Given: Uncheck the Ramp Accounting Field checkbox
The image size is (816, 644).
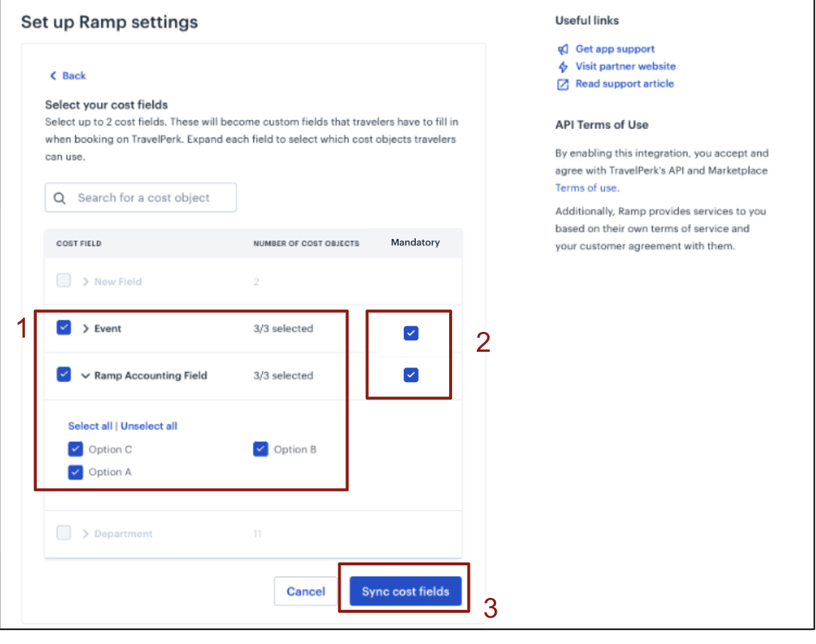Looking at the screenshot, I should [x=63, y=374].
